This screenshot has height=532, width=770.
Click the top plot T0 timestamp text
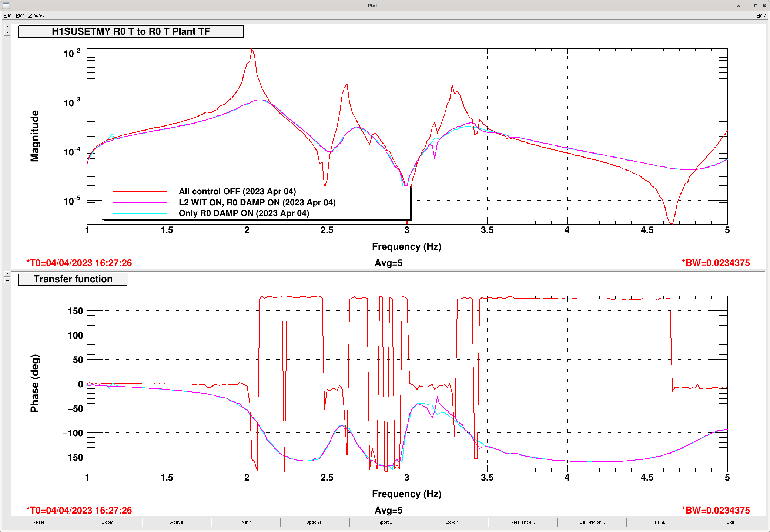(79, 263)
